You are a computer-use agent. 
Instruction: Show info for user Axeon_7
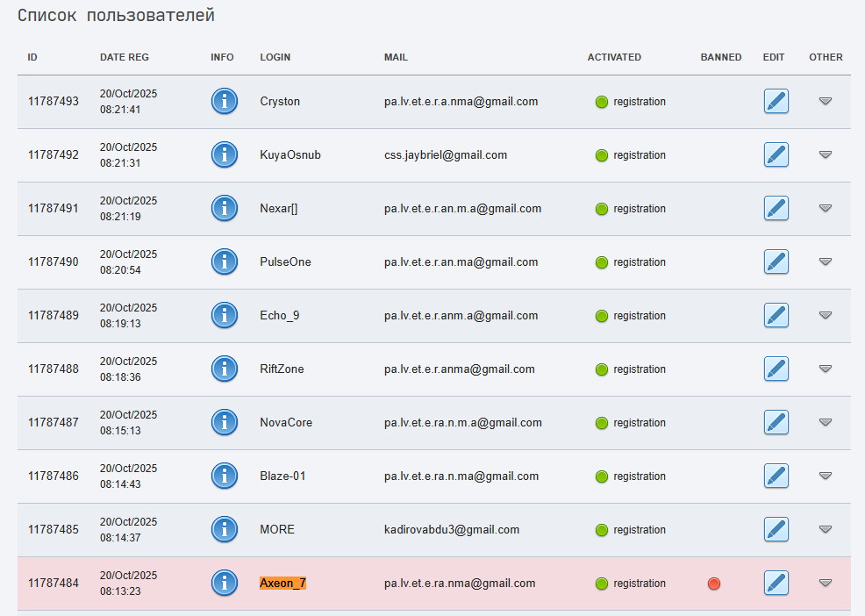coord(225,583)
